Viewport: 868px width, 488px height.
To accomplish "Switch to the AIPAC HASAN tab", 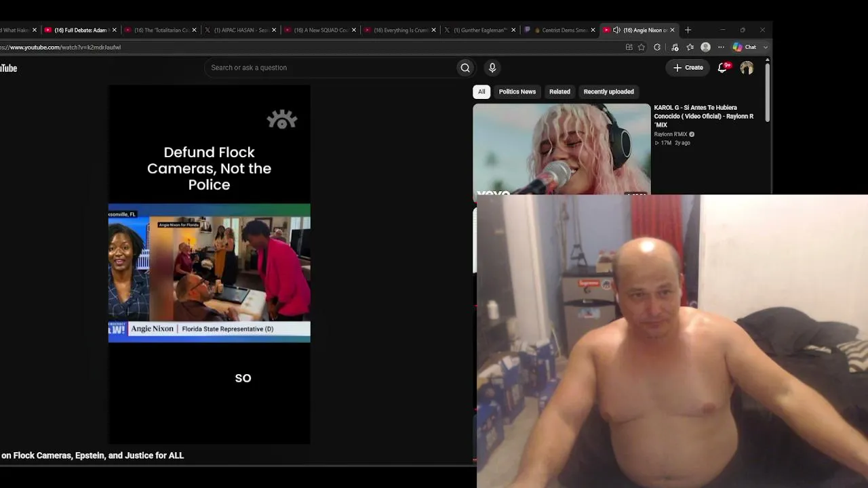I will pos(240,30).
